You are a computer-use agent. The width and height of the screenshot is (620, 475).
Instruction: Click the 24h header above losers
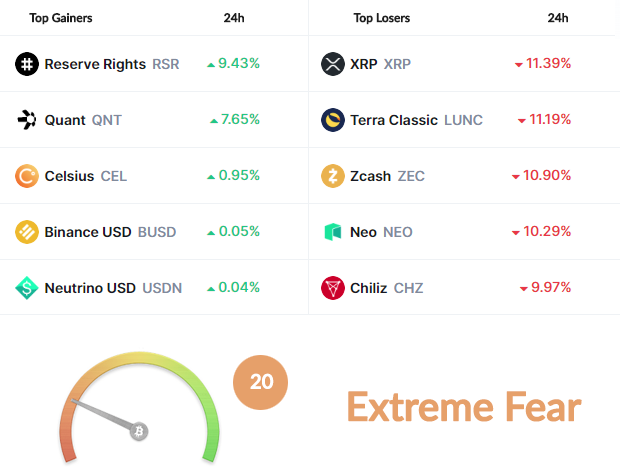pyautogui.click(x=558, y=18)
